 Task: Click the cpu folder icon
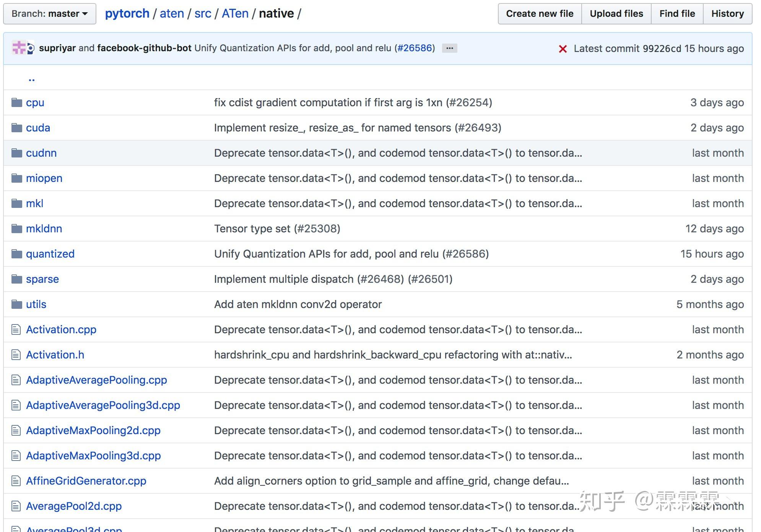pos(17,102)
